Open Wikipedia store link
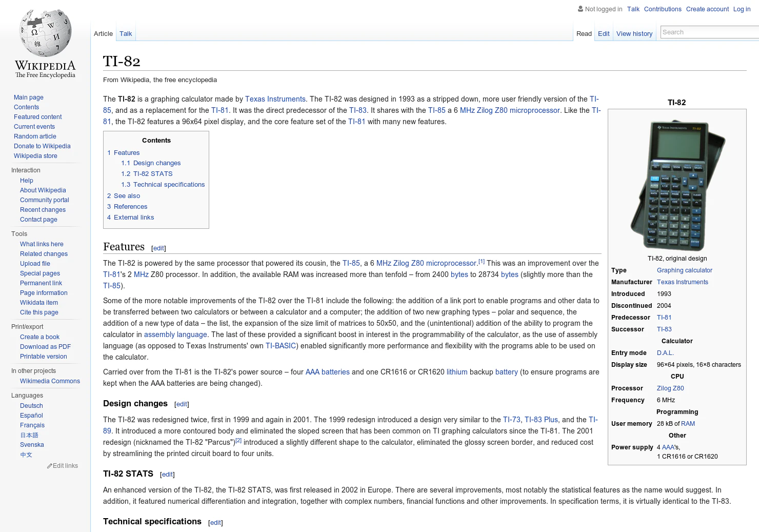Image resolution: width=759 pixels, height=532 pixels. (x=35, y=156)
